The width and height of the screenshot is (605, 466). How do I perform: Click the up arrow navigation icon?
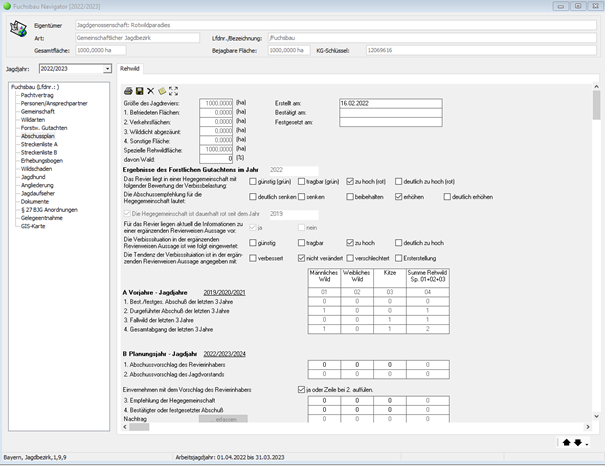pos(567,442)
